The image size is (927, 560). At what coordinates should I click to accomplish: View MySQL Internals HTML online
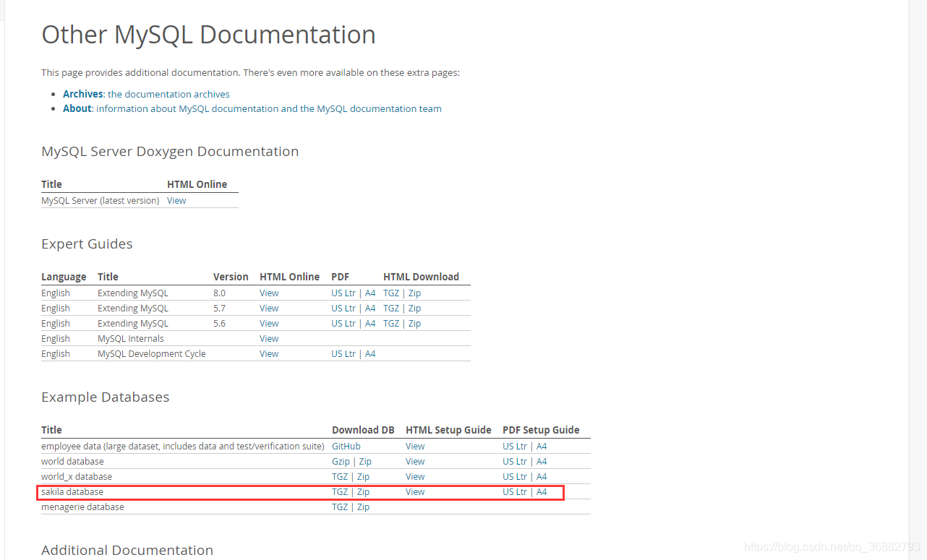pos(269,339)
